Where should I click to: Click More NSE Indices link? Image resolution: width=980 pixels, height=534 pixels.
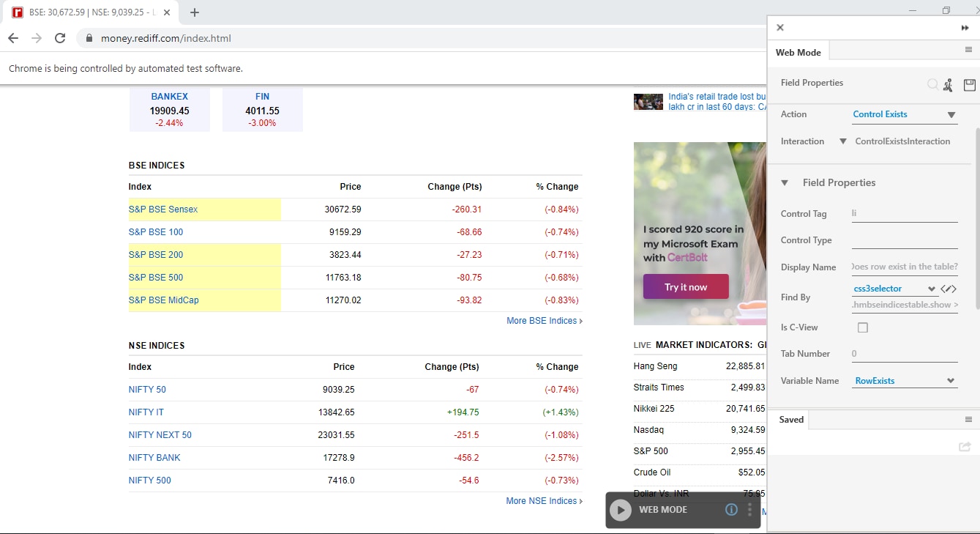[545, 501]
